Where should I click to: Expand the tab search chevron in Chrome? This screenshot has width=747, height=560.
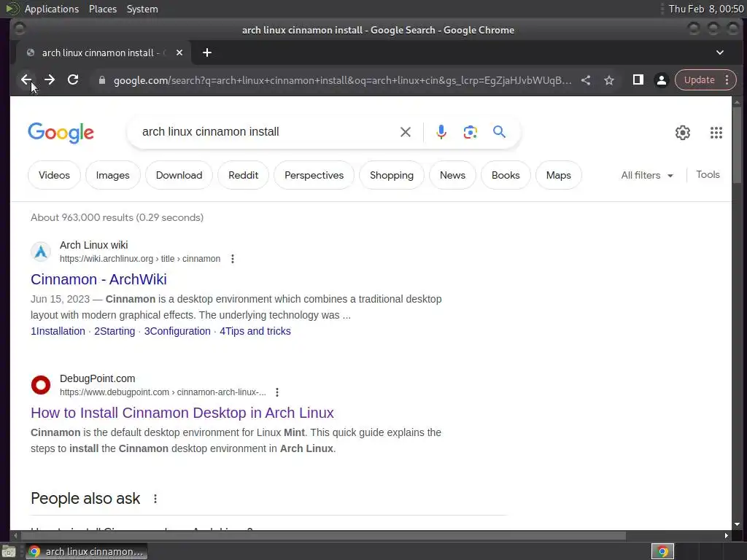[720, 52]
